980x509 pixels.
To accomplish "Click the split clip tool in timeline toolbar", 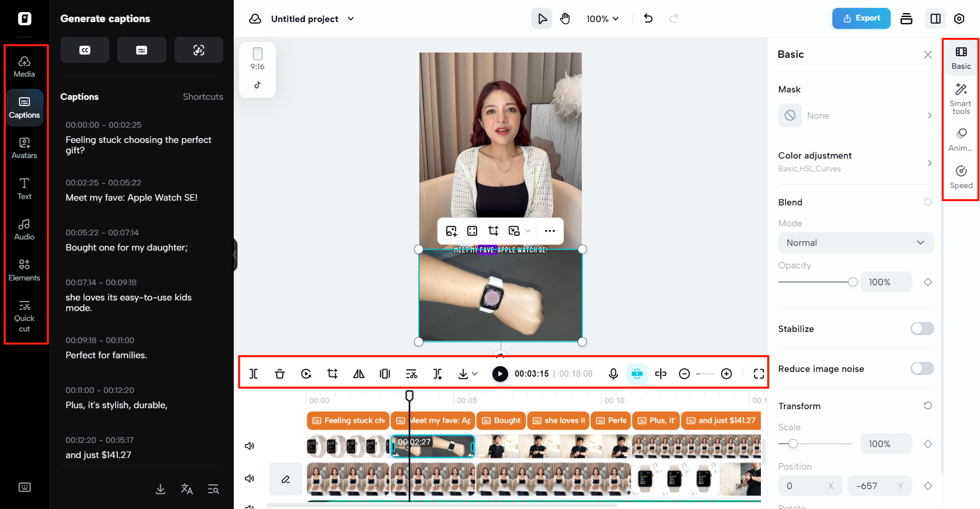I will click(x=253, y=373).
